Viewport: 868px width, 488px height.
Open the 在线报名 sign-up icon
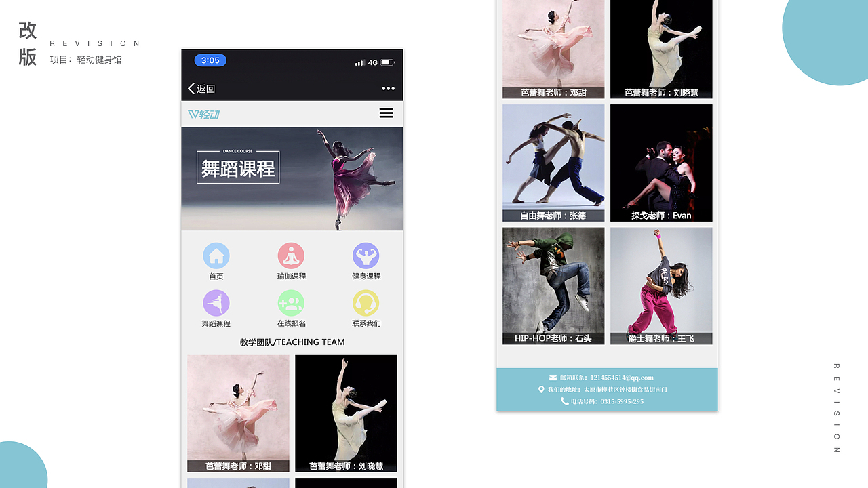point(291,304)
